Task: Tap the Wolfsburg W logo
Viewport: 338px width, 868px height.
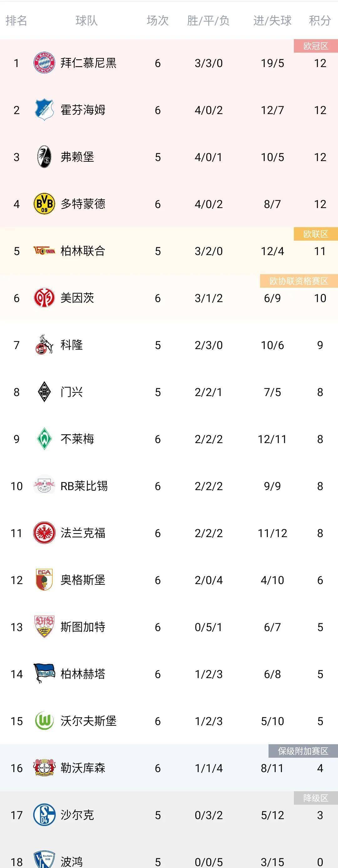Action: [44, 721]
